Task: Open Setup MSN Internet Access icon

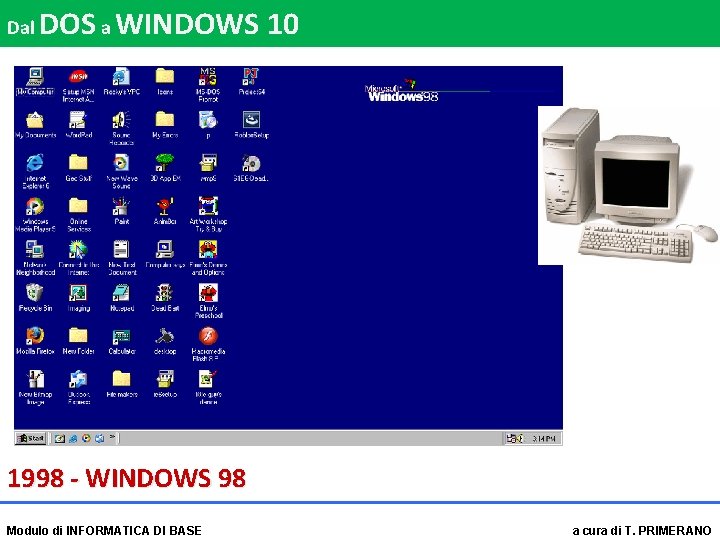Action: [79, 85]
